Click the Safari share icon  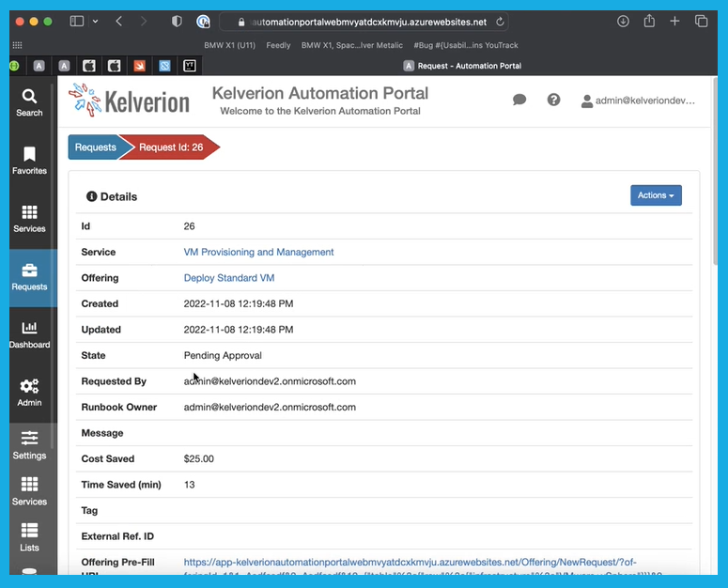[649, 21]
